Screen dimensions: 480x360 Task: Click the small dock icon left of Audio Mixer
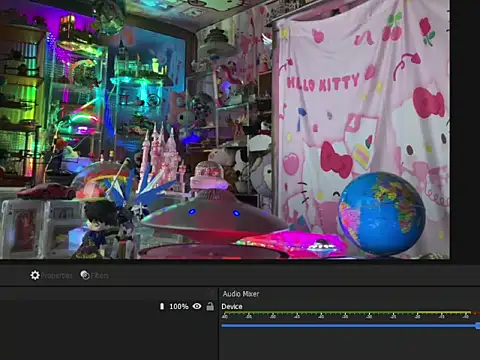click(x=211, y=293)
